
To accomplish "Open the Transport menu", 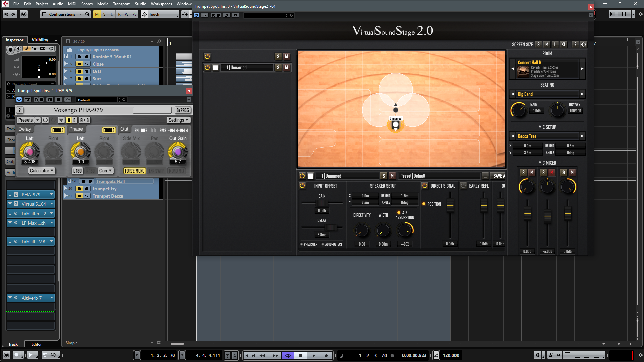I will [121, 4].
